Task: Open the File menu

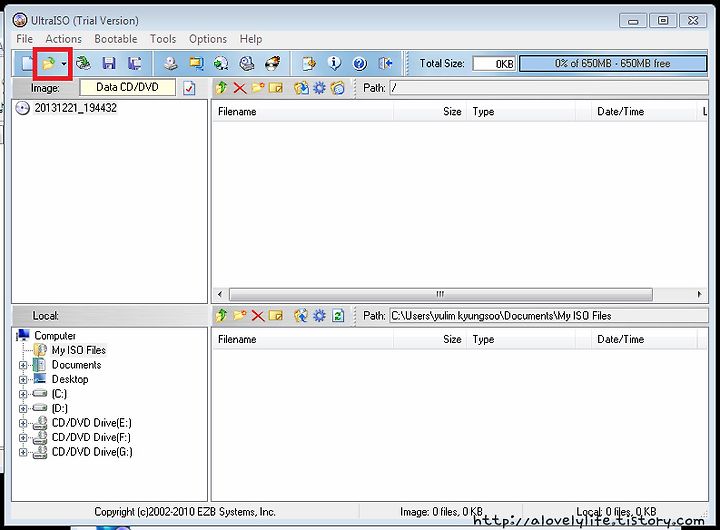Action: (24, 39)
